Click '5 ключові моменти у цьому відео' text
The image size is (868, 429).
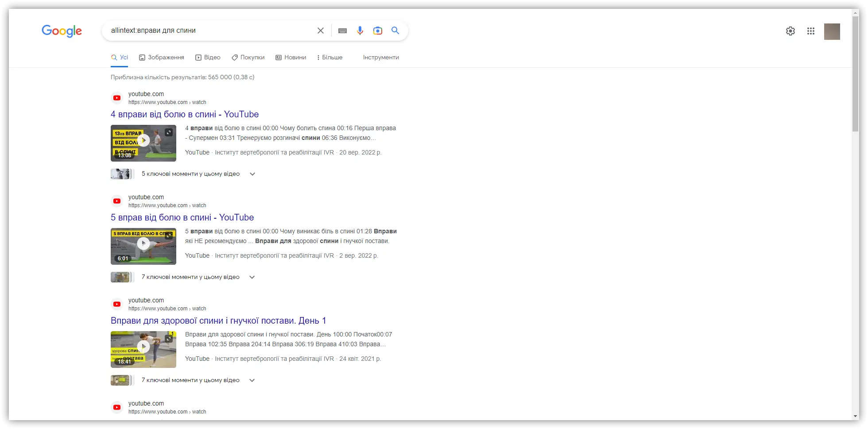pos(190,174)
